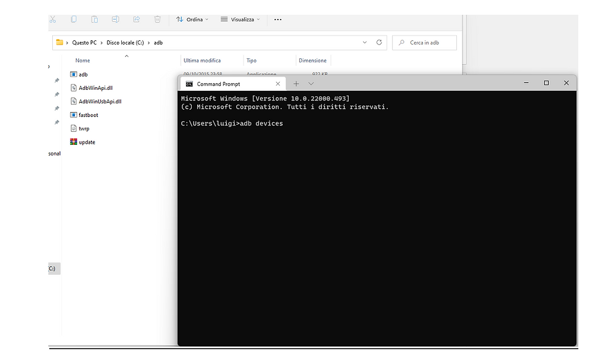Open the Ordina sort dropdown

(192, 20)
